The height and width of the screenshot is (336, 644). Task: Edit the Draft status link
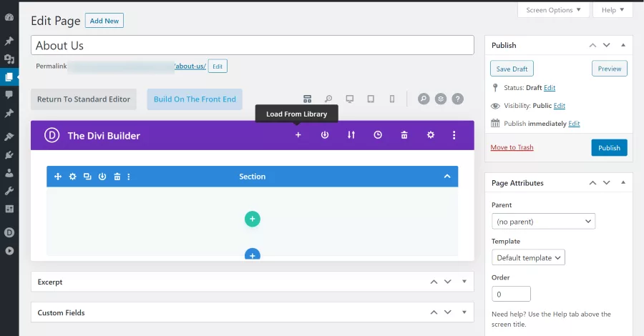550,88
